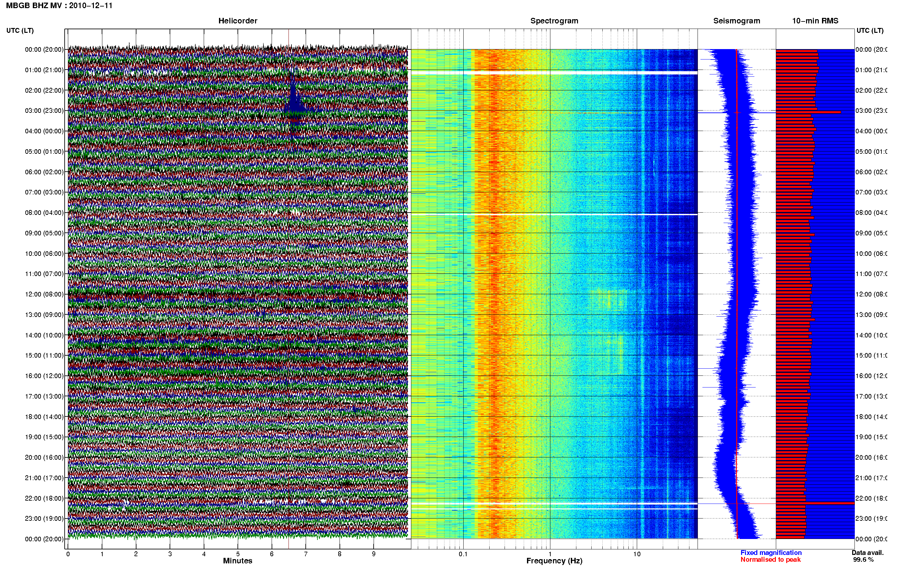Click the title 'MBGB BHZ MV : 2010-12-11'
Viewport: 924px width, 578px height.
[x=59, y=6]
